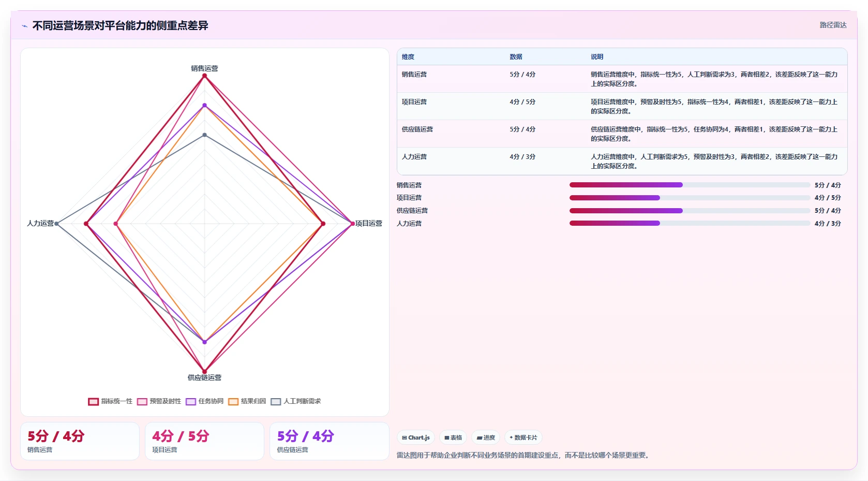868x481 pixels.
Task: Toggle the 预警及时性 legend series
Action: (159, 401)
